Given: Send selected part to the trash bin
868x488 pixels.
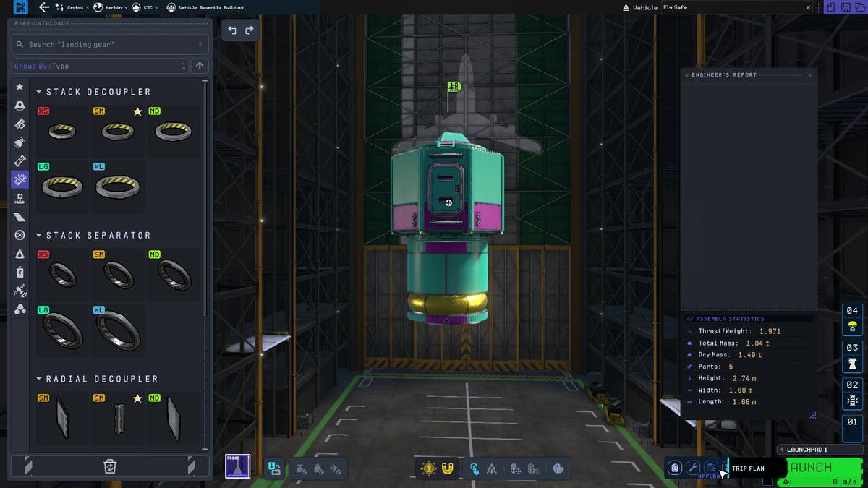Looking at the screenshot, I should [x=110, y=466].
